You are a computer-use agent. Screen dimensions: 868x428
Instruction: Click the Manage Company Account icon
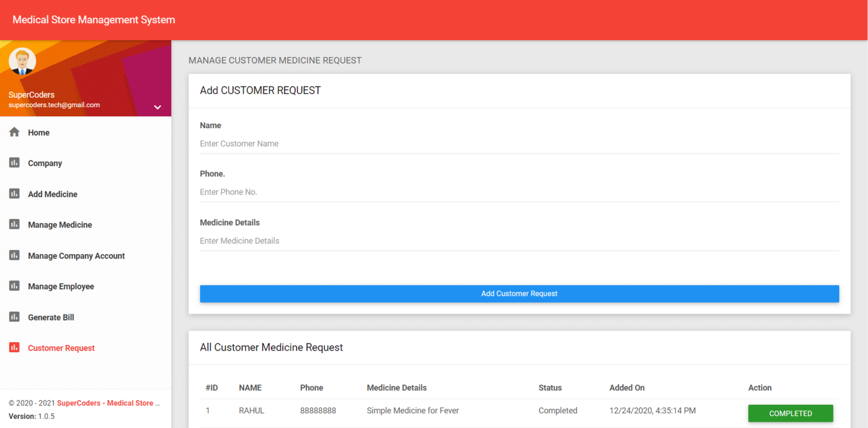(x=15, y=255)
